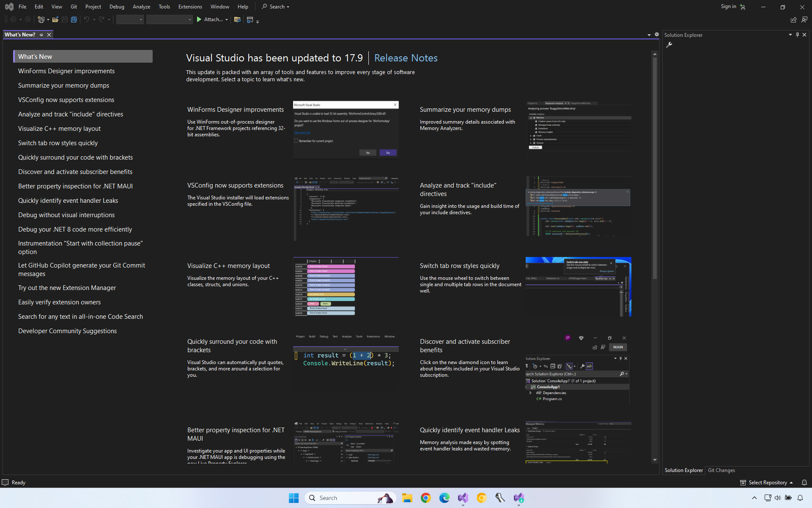
Task: Open the Debug menu
Action: (x=117, y=7)
